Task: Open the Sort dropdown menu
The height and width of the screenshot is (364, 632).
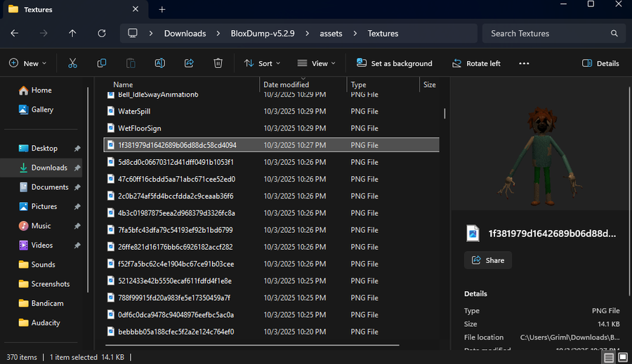Action: pos(262,63)
